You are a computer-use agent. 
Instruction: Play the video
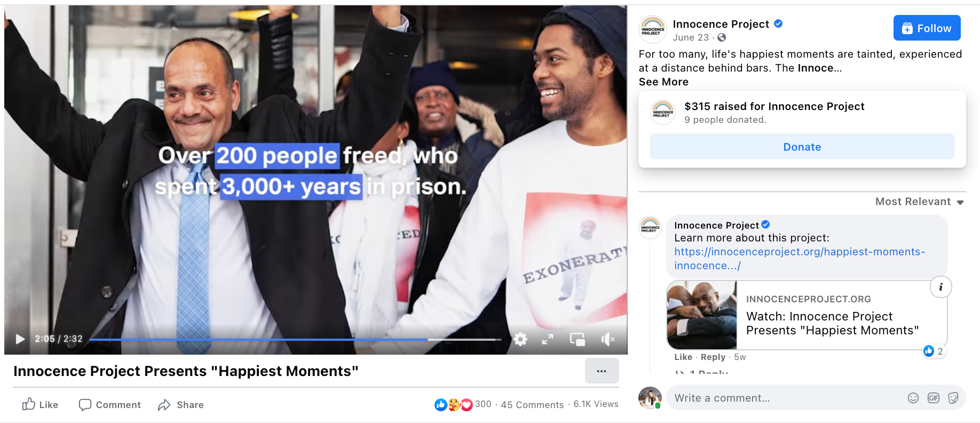[x=20, y=339]
